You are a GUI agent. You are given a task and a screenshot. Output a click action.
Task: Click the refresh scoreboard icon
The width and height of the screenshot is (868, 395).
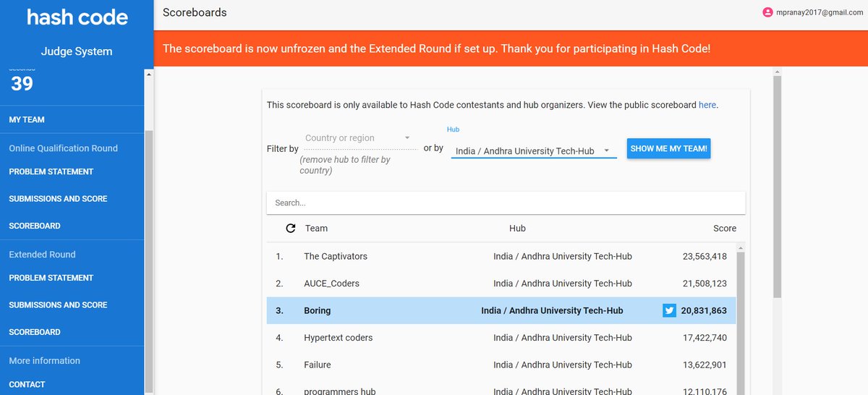click(291, 228)
